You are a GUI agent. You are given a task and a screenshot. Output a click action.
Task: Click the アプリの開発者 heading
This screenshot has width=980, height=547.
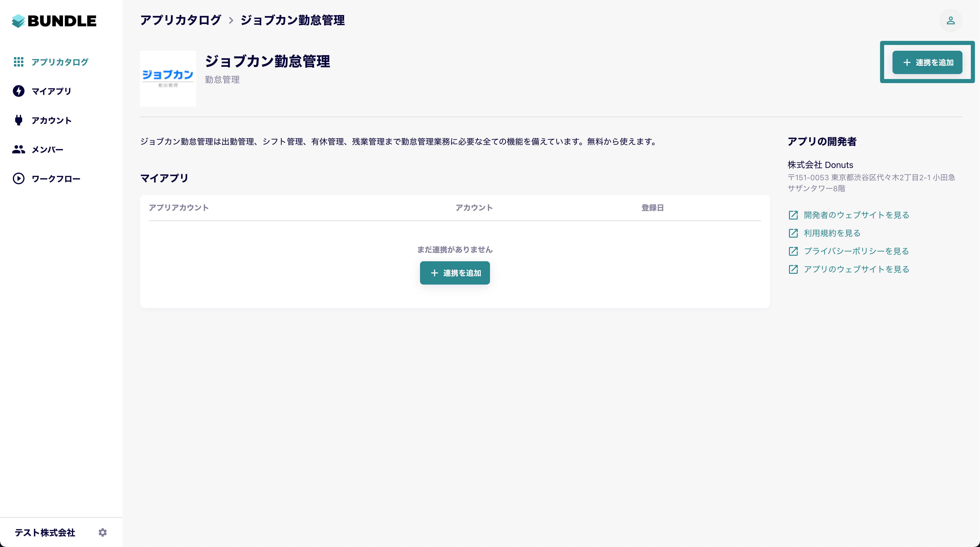tap(822, 141)
